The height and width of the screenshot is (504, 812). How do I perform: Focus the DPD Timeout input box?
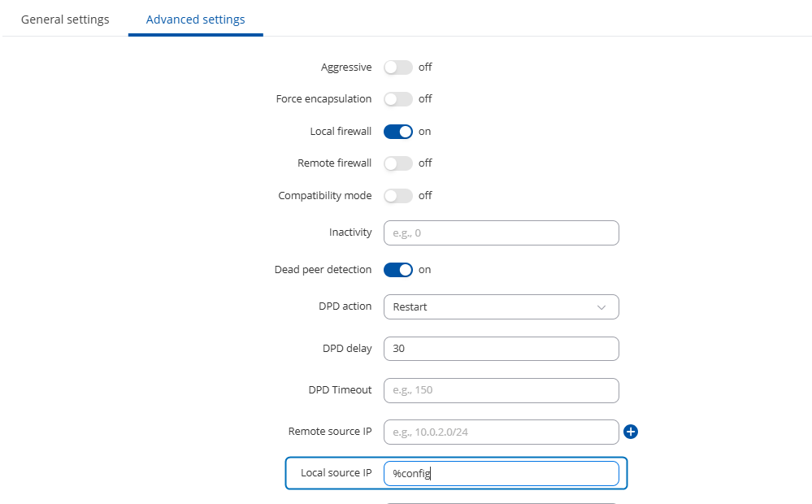501,390
